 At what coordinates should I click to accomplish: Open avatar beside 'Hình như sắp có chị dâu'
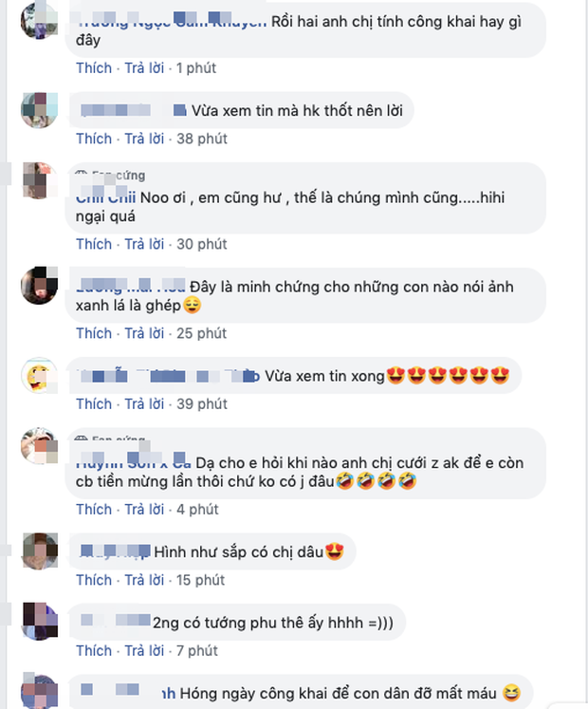click(39, 551)
